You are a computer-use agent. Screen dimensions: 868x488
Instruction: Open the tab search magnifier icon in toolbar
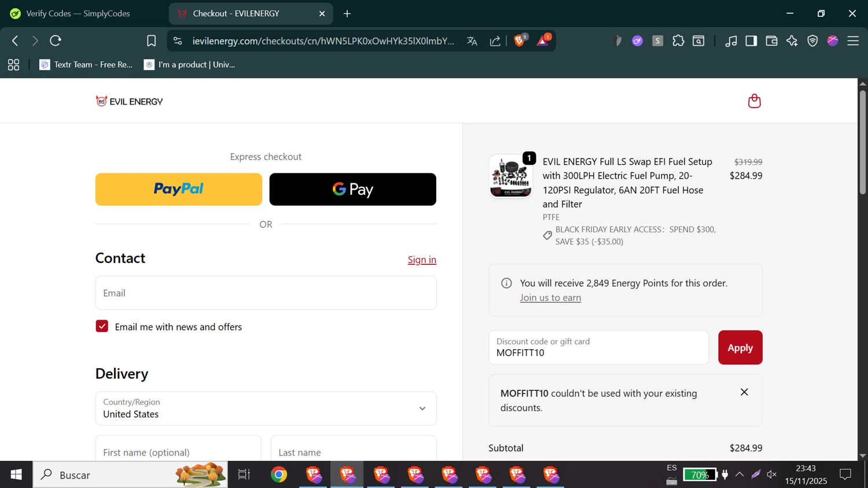(698, 40)
